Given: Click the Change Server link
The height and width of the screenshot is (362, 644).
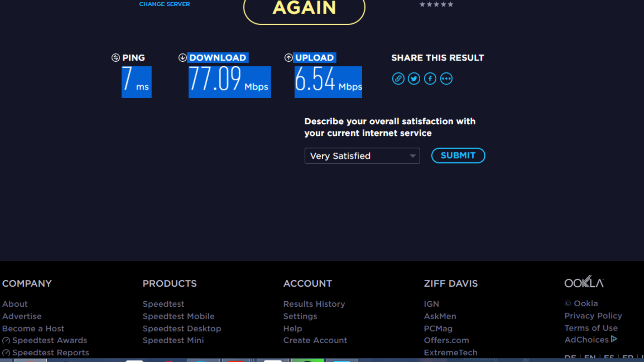Looking at the screenshot, I should coord(164,4).
